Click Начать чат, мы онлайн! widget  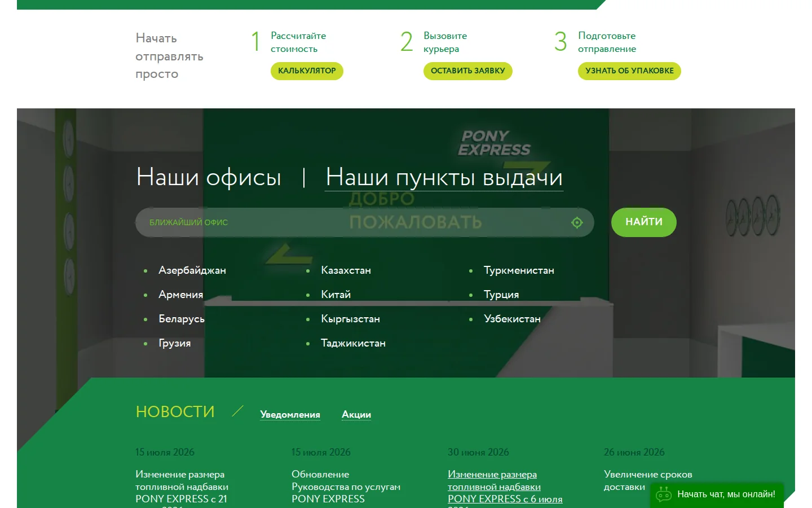[x=717, y=494]
